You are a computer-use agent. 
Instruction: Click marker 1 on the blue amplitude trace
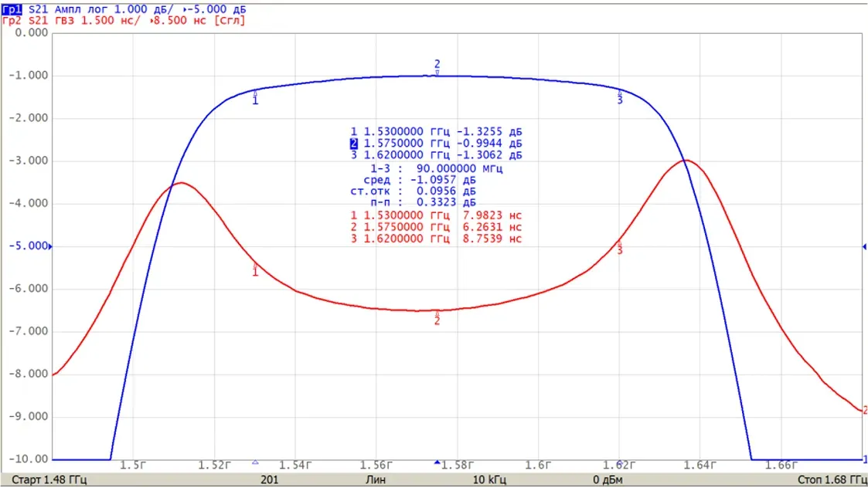tap(255, 98)
